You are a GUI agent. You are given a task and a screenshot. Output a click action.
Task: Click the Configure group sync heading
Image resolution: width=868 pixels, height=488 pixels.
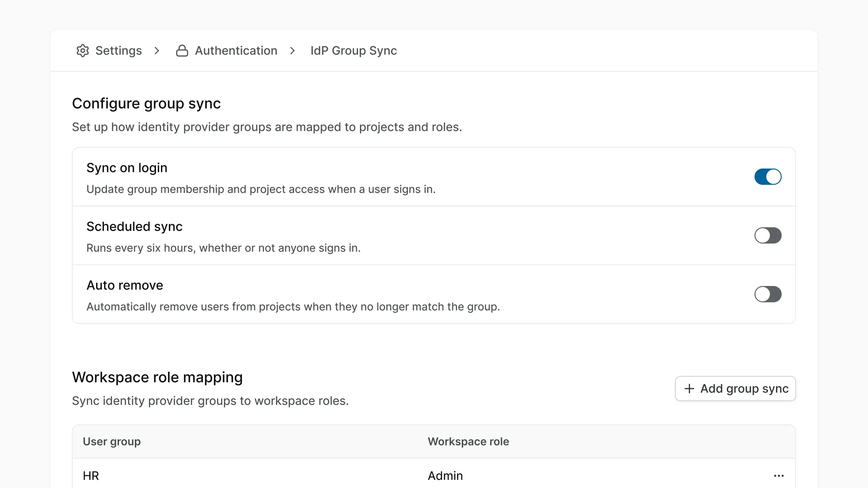[146, 103]
